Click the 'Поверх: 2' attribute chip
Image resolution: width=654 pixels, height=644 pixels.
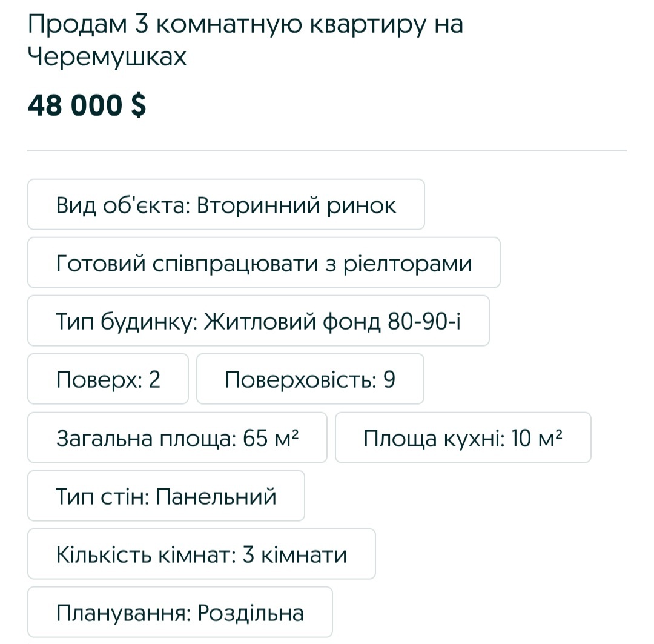pyautogui.click(x=108, y=378)
